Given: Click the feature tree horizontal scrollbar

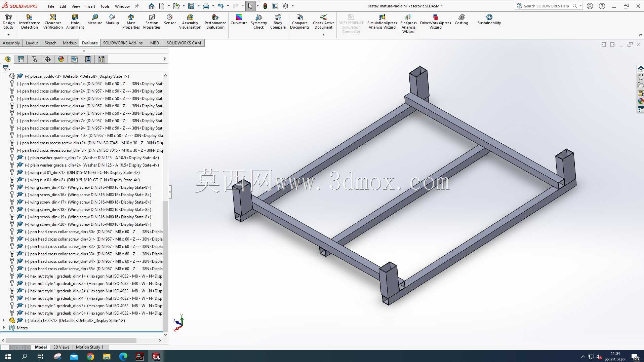Looking at the screenshot, I should pos(71,340).
